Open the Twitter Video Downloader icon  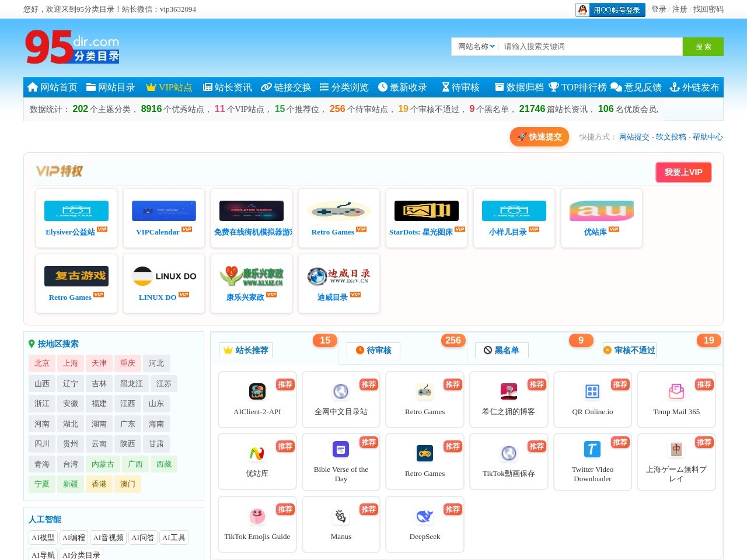pos(592,449)
